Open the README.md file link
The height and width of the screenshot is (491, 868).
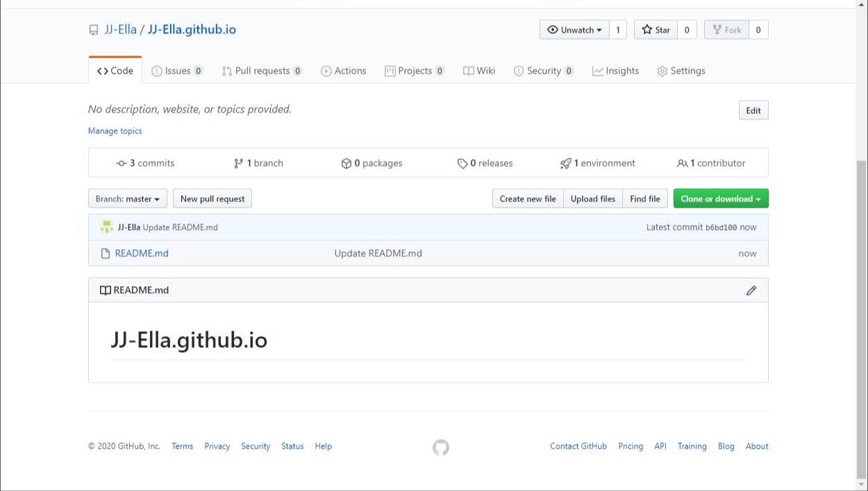142,253
